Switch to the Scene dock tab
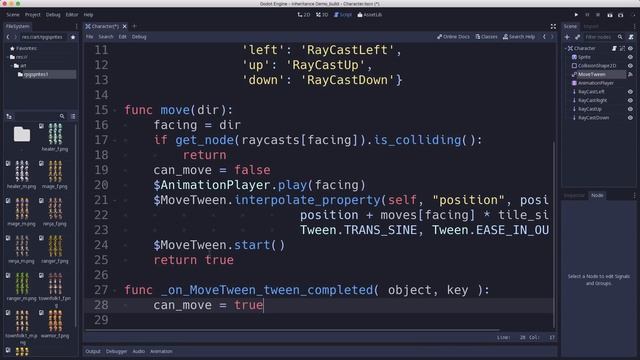Viewport: 640px width, 360px height. coord(570,26)
